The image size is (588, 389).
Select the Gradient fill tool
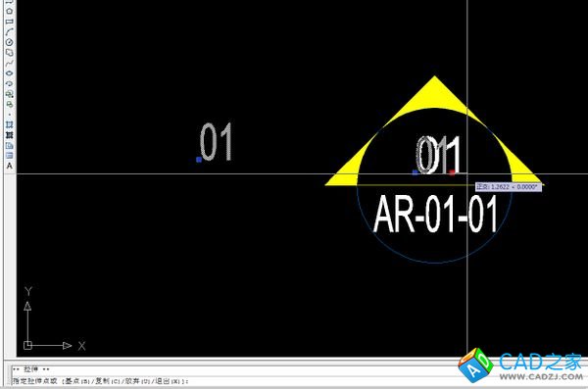pyautogui.click(x=10, y=135)
